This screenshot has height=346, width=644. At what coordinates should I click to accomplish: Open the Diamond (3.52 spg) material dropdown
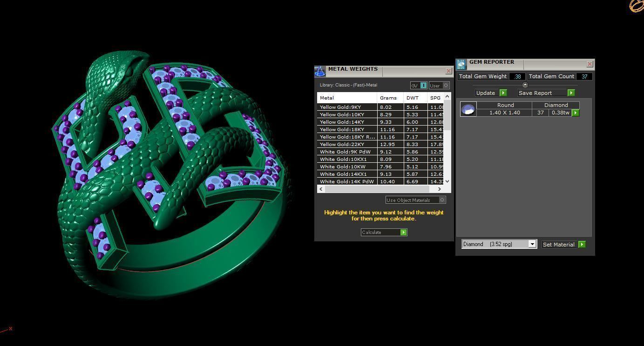pyautogui.click(x=499, y=244)
